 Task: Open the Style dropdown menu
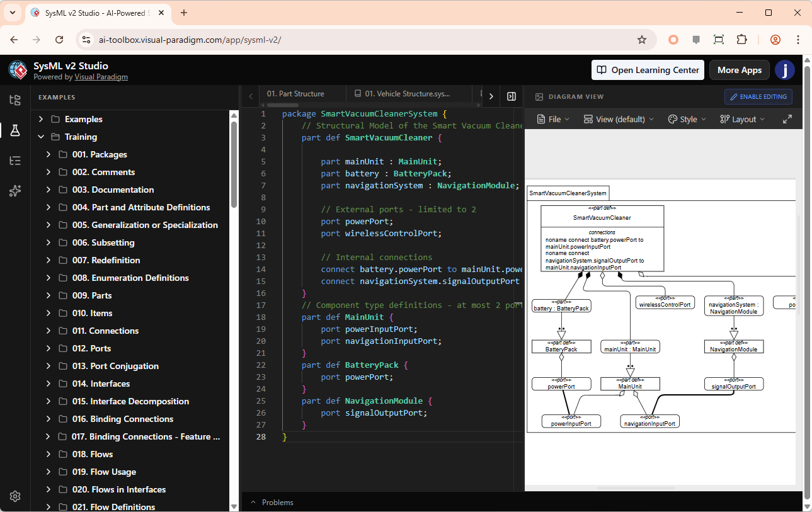point(686,118)
